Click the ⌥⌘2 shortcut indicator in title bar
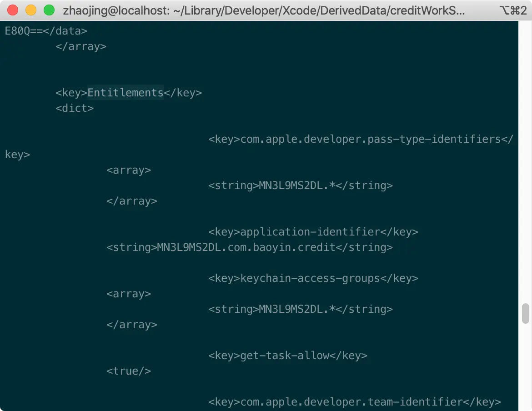Image resolution: width=532 pixels, height=411 pixels. (513, 10)
